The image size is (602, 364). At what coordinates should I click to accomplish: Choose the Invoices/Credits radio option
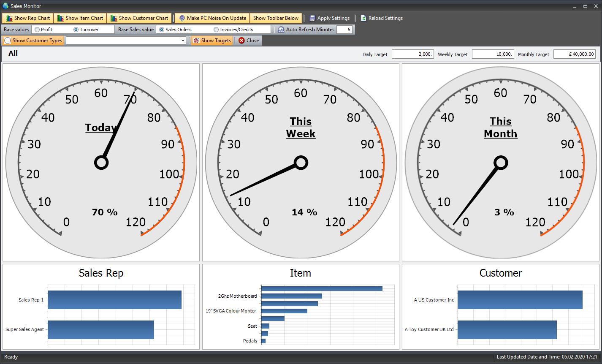[x=216, y=30]
